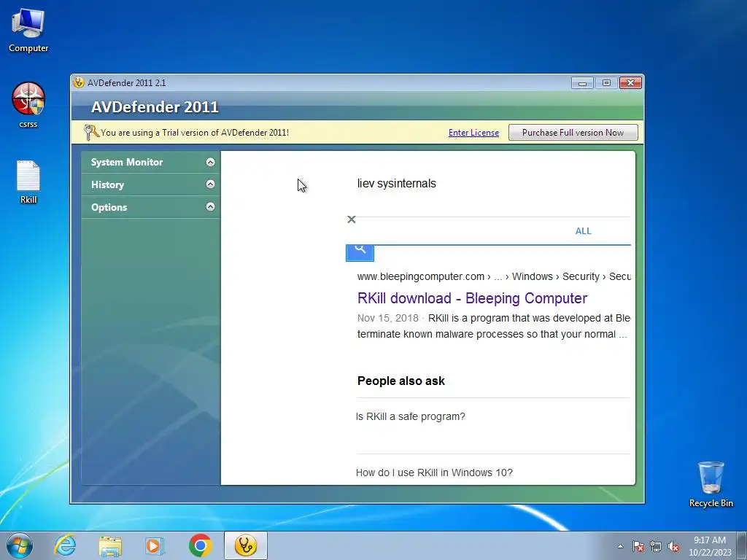
Task: Click the 'liev sysinternals' search text
Action: (x=396, y=183)
